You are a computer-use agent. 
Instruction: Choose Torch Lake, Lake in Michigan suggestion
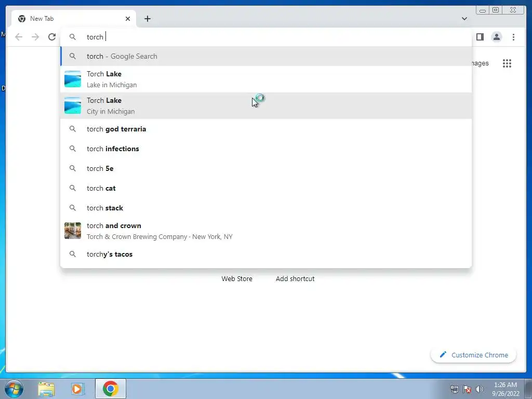pos(266,79)
